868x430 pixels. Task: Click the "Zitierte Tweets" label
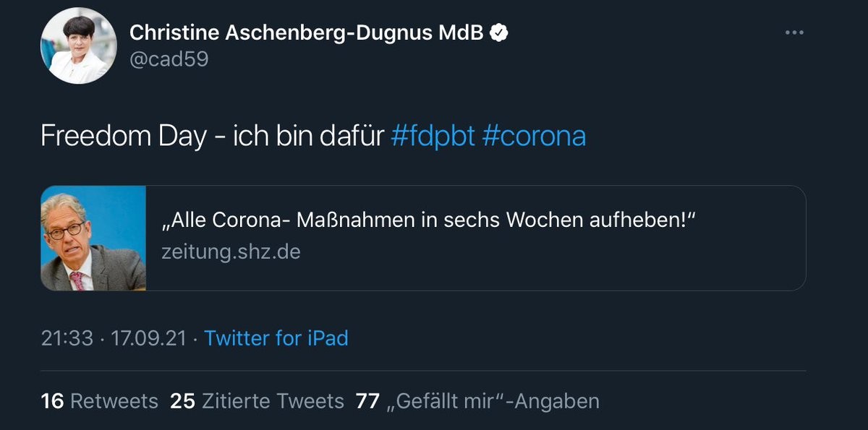coord(273,401)
